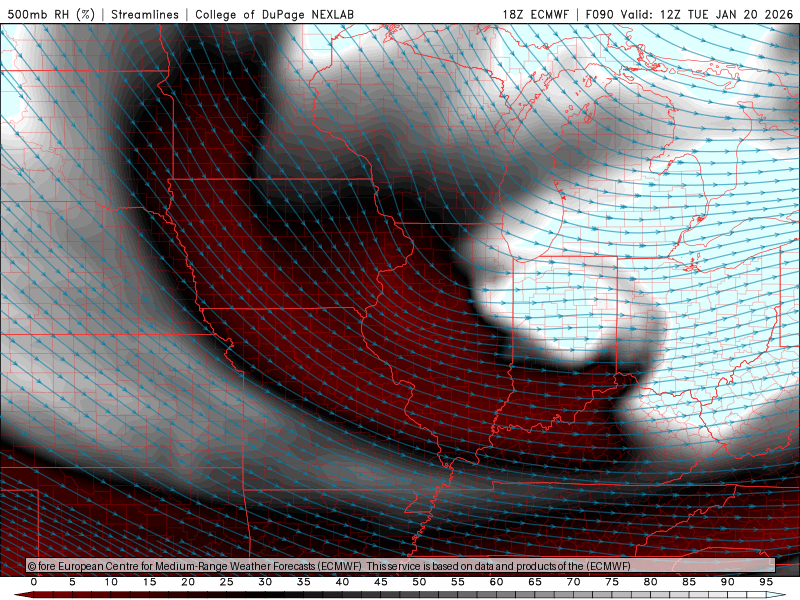
Task: Select the "90" legend value
Action: [727, 582]
